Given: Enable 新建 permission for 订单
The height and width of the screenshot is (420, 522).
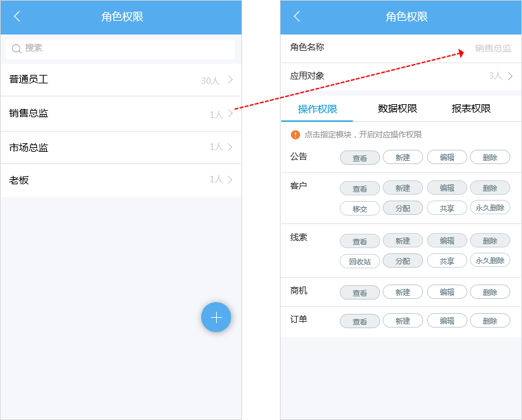Looking at the screenshot, I should click(403, 320).
